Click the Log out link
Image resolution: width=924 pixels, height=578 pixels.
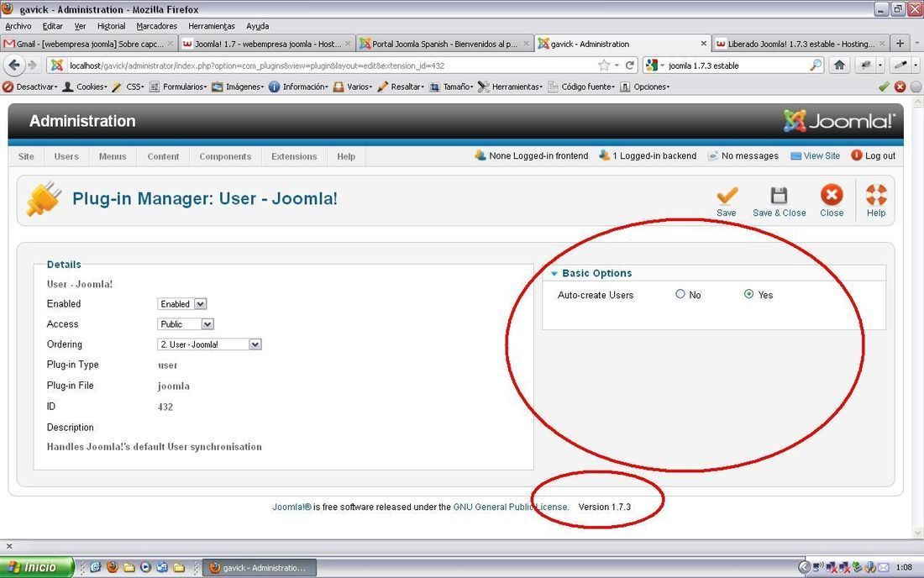[874, 155]
